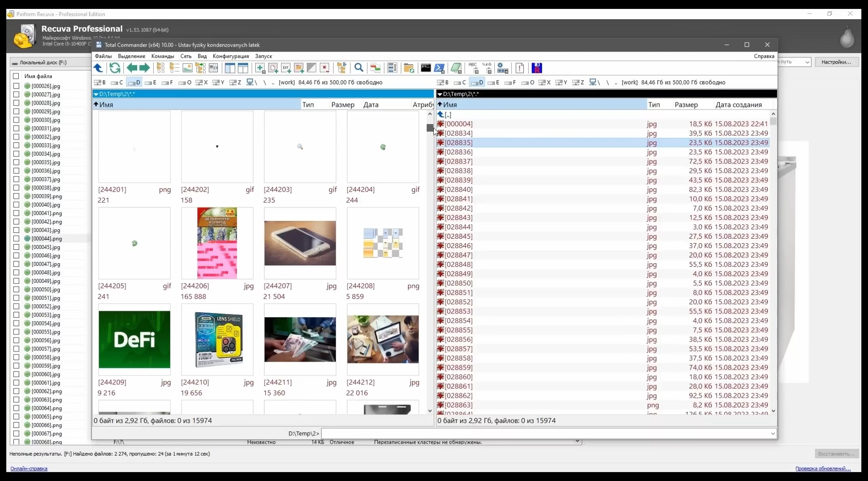Screen dimensions: 868x481
Task: Open command prompt console icon
Action: (x=426, y=68)
